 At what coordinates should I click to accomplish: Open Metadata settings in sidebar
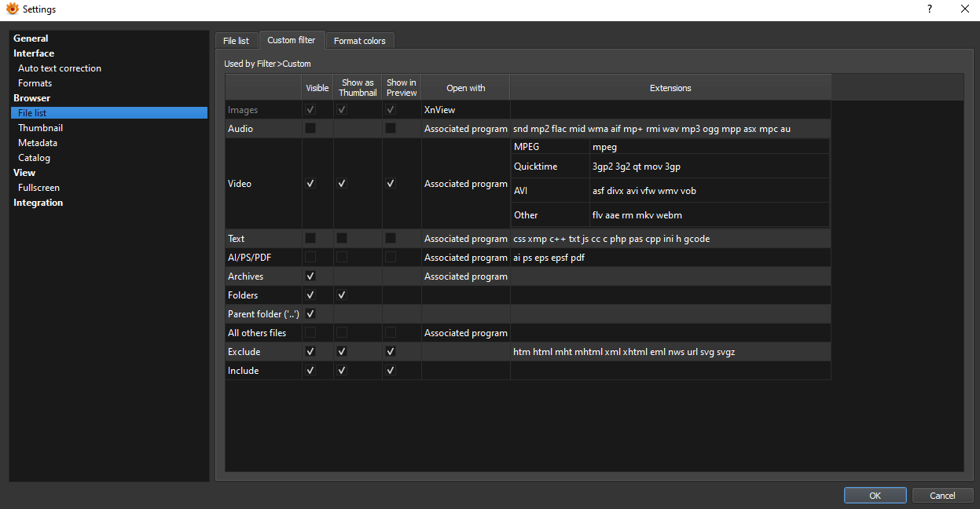(38, 143)
